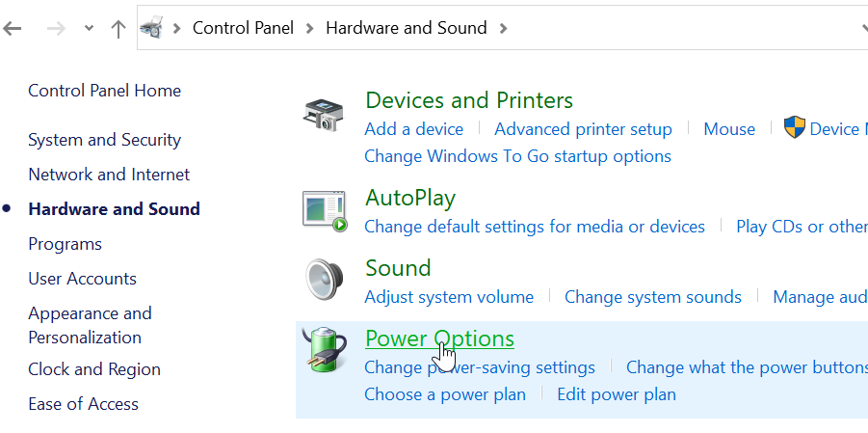Click the Device Manager shield icon

click(795, 127)
